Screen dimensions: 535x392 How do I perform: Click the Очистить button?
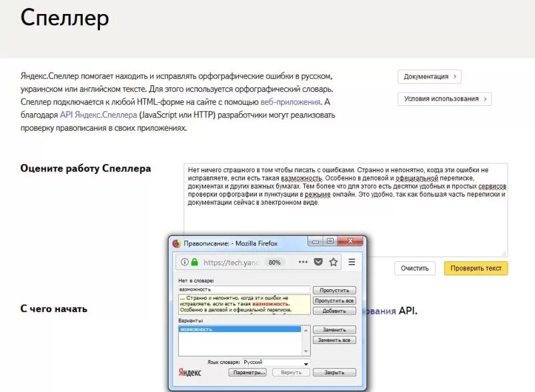coord(415,268)
